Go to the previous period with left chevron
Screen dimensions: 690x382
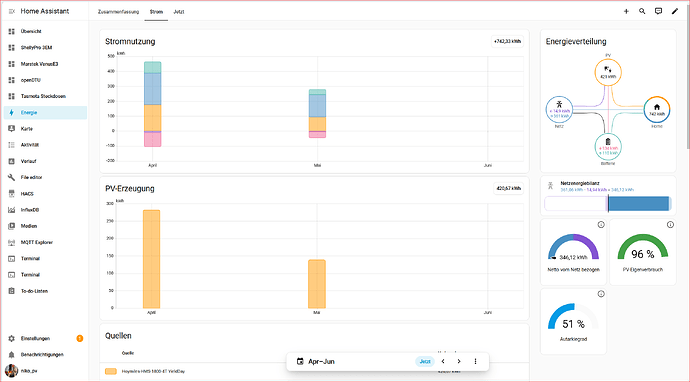pyautogui.click(x=443, y=361)
